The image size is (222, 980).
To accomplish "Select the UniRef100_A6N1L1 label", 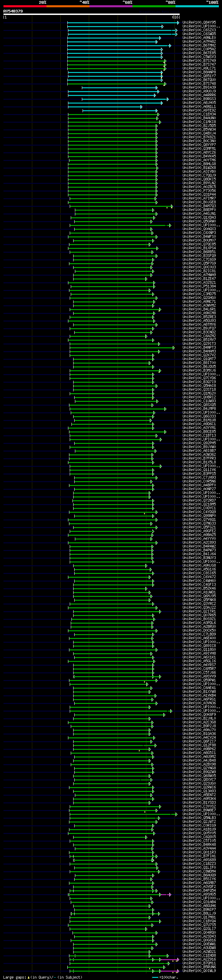I will tap(199, 106).
